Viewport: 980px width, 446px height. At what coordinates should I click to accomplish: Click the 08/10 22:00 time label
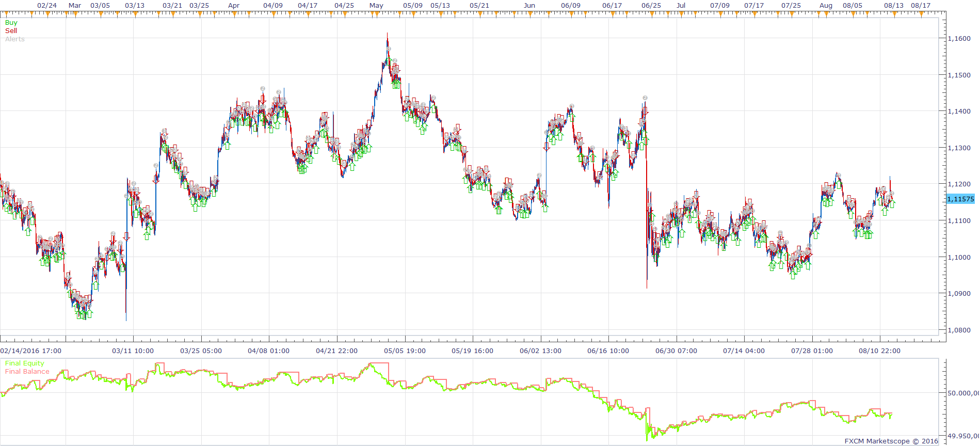coord(879,351)
